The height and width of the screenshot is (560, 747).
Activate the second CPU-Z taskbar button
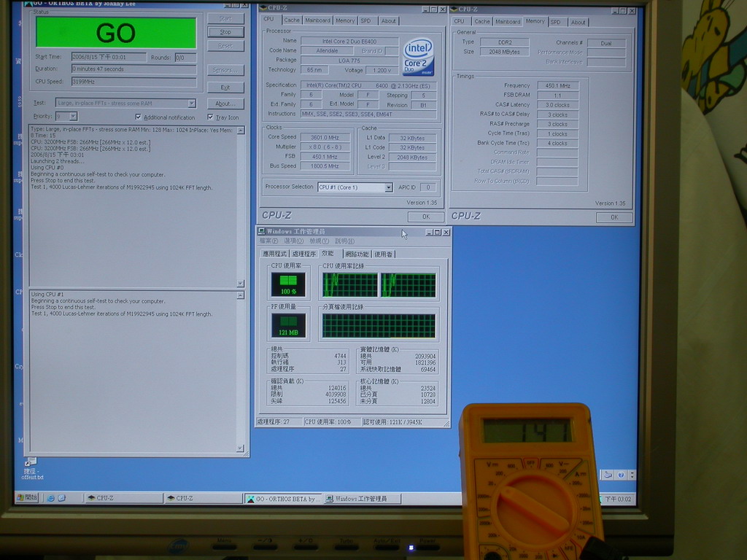204,498
